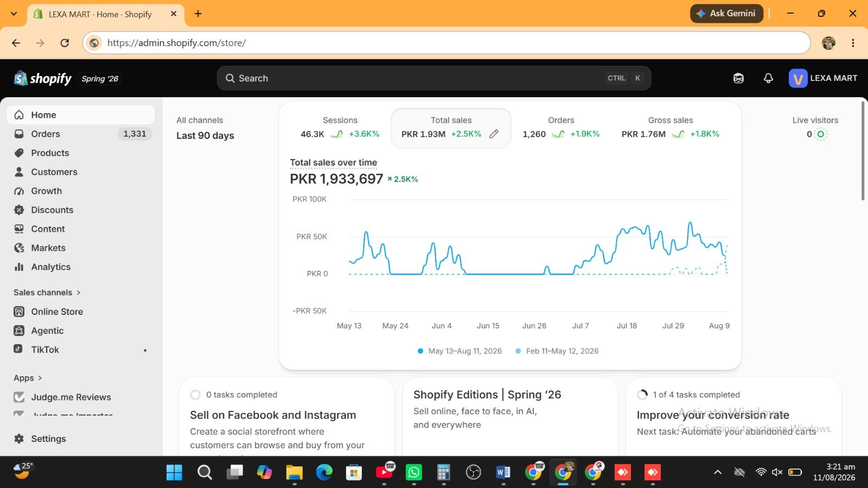The height and width of the screenshot is (488, 868).
Task: Show hidden system tray icons
Action: (718, 472)
